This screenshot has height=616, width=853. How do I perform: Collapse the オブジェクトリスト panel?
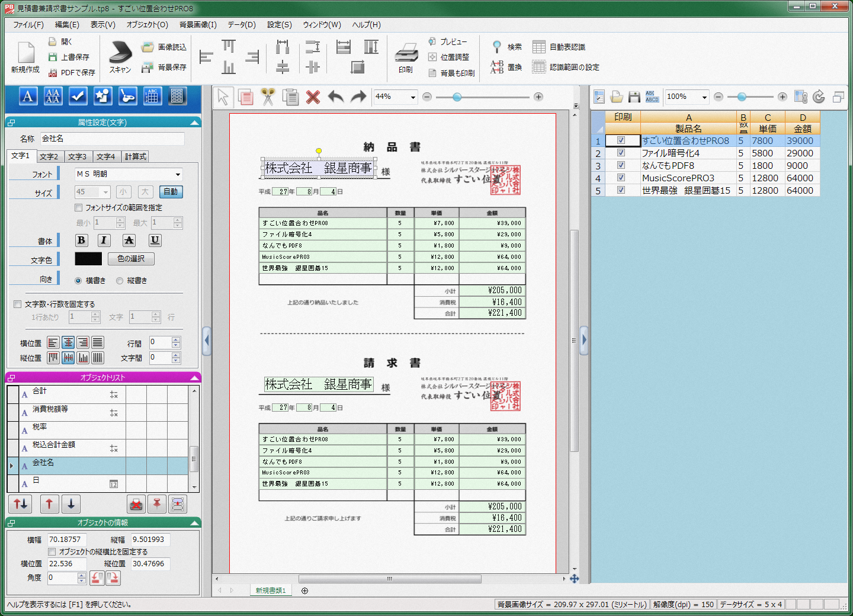point(194,377)
